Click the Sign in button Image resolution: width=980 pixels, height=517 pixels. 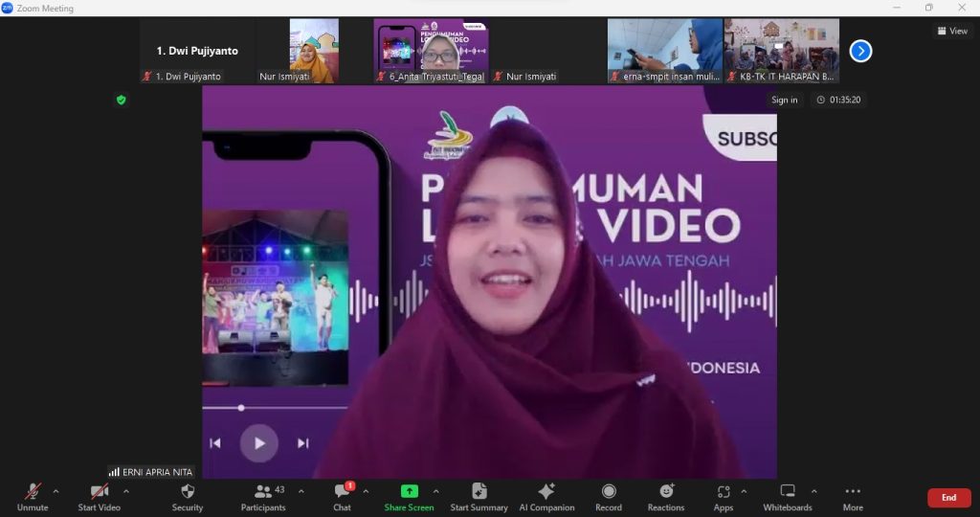[785, 100]
